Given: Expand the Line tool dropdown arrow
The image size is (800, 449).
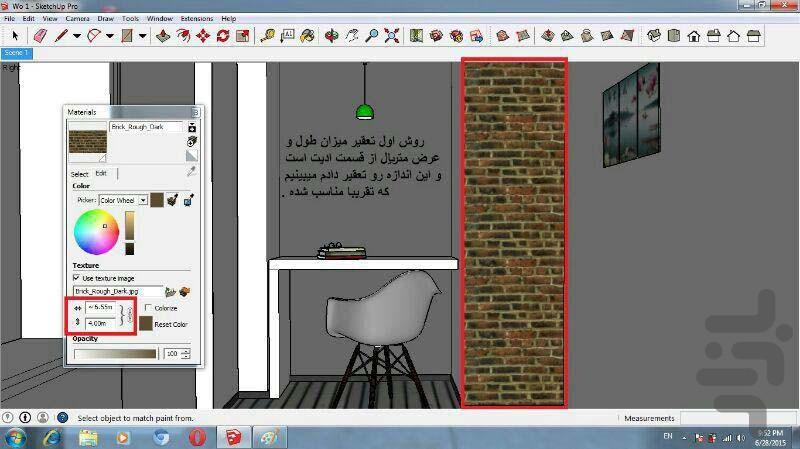Looking at the screenshot, I should [x=77, y=36].
